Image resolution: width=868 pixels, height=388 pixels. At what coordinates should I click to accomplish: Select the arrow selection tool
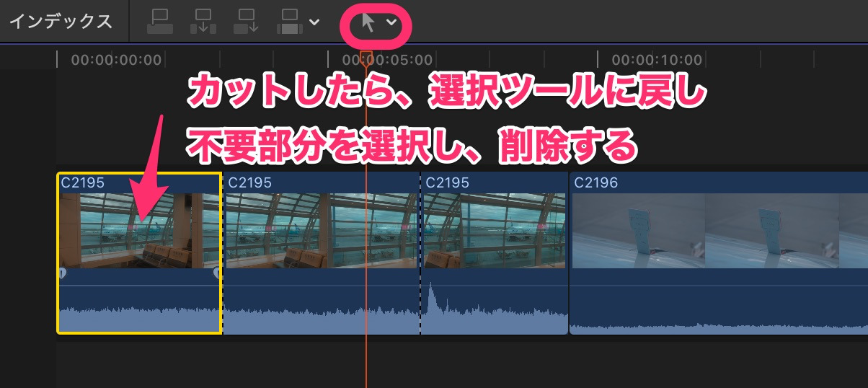pos(368,23)
